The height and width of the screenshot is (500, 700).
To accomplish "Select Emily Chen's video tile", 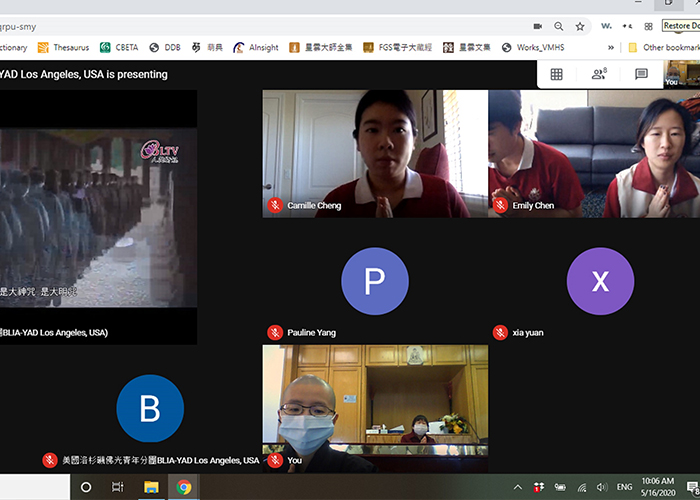I will pos(594,154).
